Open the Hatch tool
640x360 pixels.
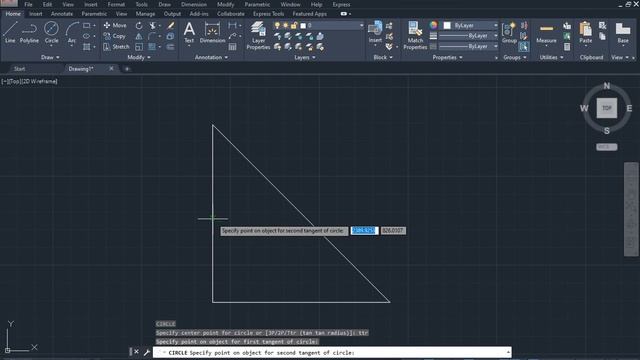click(86, 47)
